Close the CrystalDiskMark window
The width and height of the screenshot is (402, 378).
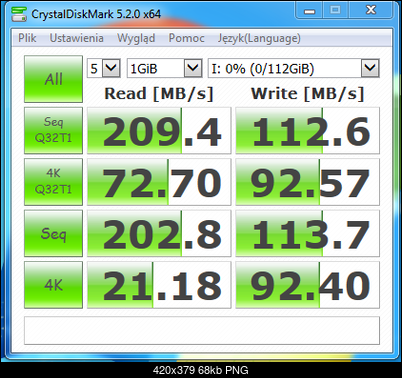coord(371,10)
